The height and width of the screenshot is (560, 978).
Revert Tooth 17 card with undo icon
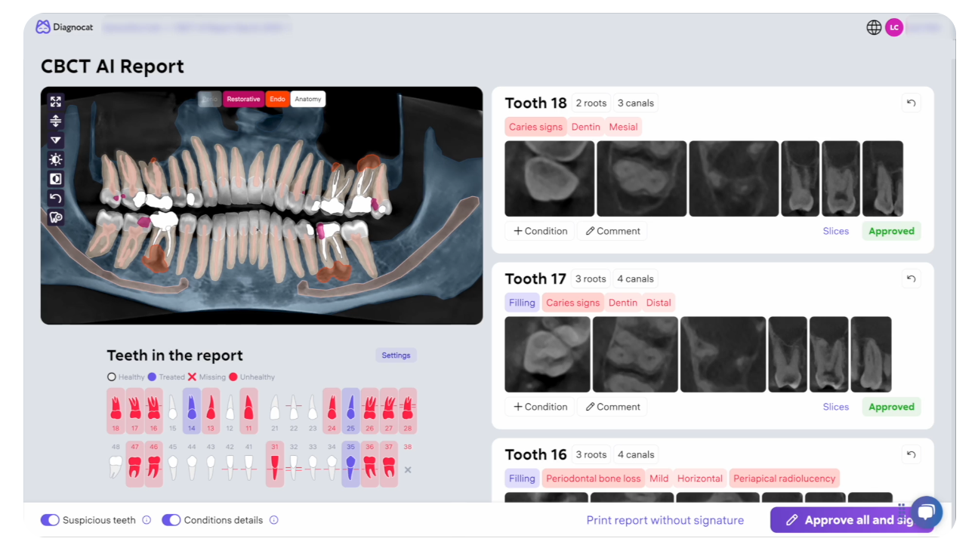tap(911, 278)
